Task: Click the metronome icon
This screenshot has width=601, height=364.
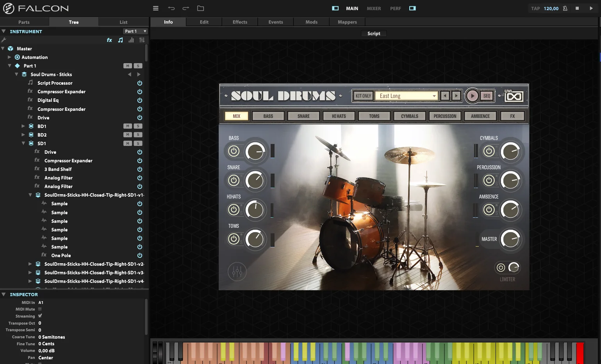Action: point(565,8)
